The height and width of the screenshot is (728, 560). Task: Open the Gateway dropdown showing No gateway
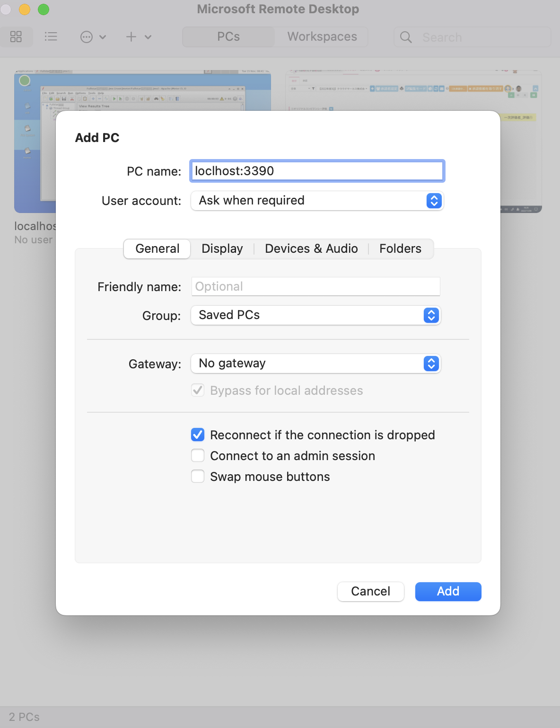click(x=315, y=364)
